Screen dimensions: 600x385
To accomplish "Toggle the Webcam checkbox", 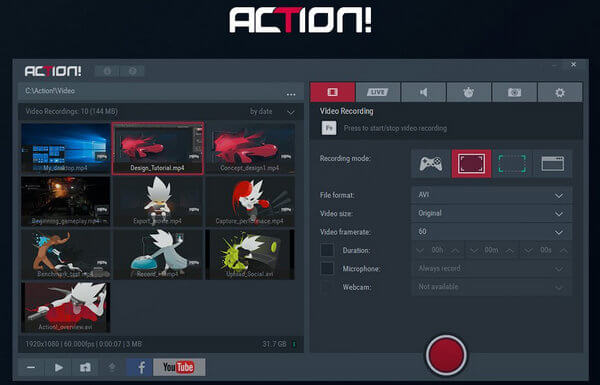I will click(x=327, y=287).
